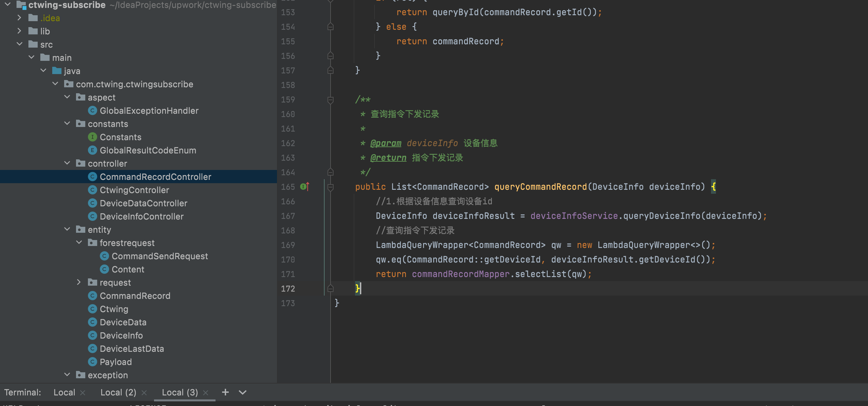
Task: Toggle method end fold marker on line 172
Action: click(x=331, y=288)
